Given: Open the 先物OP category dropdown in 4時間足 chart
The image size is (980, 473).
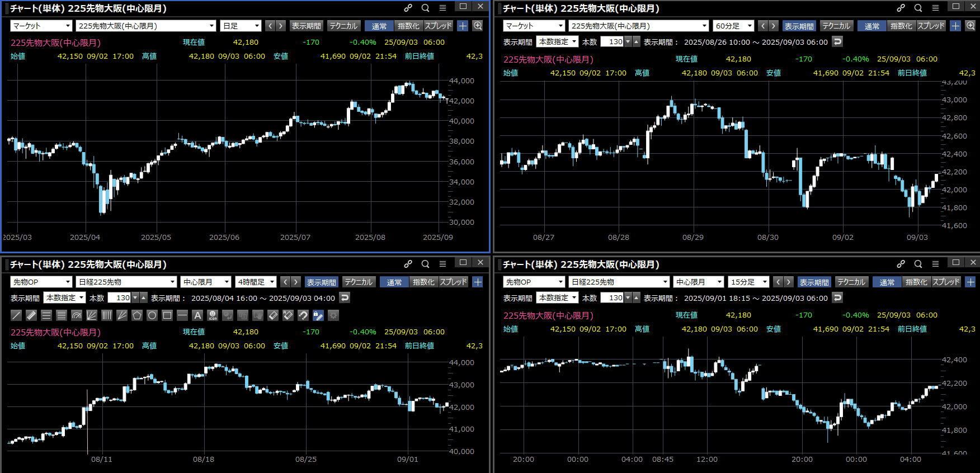Looking at the screenshot, I should coord(41,282).
